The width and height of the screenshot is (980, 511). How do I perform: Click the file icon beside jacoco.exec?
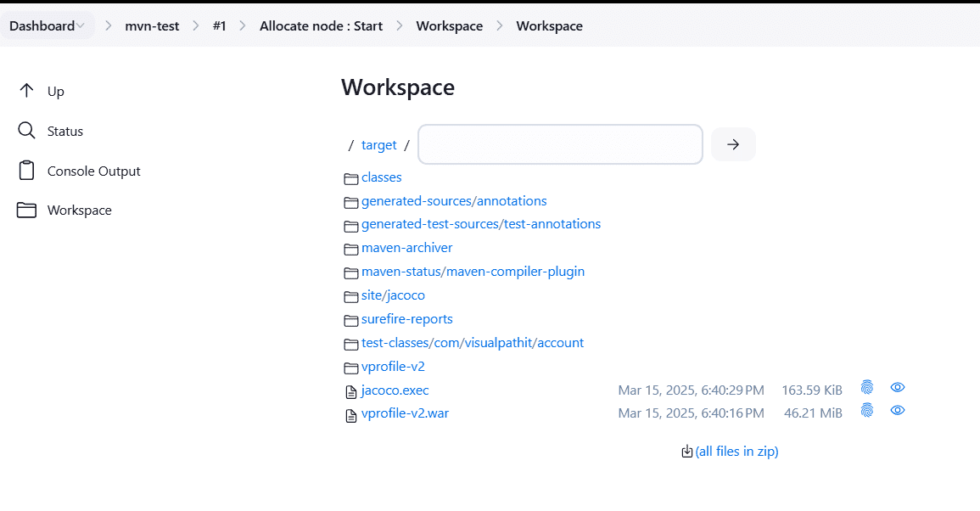(350, 391)
